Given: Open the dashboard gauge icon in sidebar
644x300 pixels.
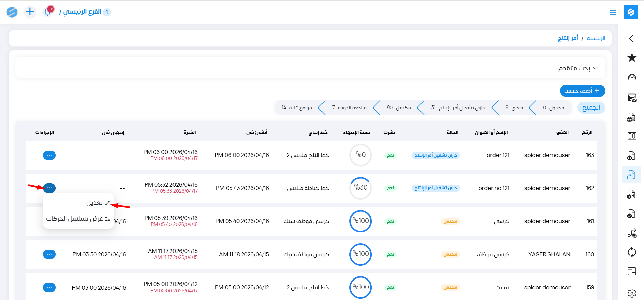Looking at the screenshot, I should (x=632, y=77).
